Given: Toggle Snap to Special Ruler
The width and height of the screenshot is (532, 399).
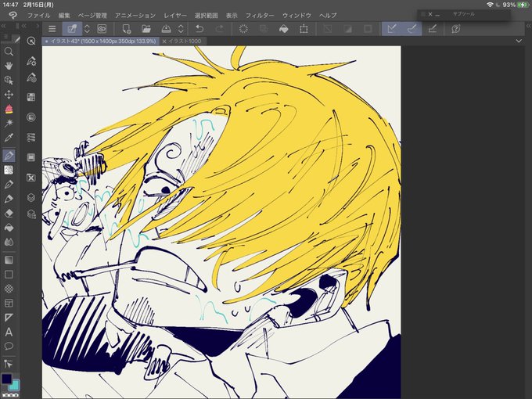Looking at the screenshot, I should click(x=412, y=29).
